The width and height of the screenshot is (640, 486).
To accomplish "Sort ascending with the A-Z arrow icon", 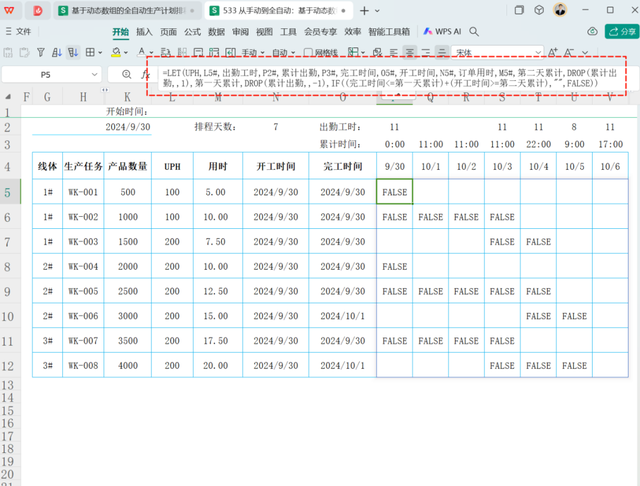I will click(57, 52).
